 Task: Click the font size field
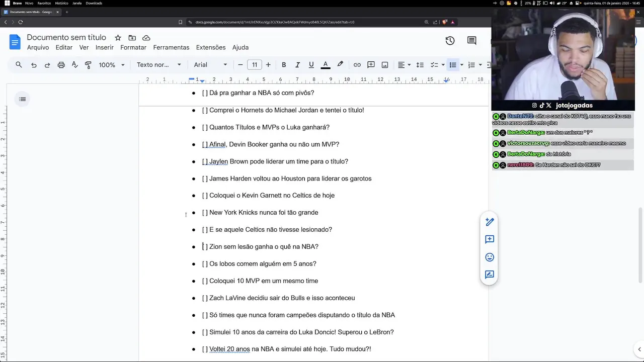pyautogui.click(x=255, y=65)
